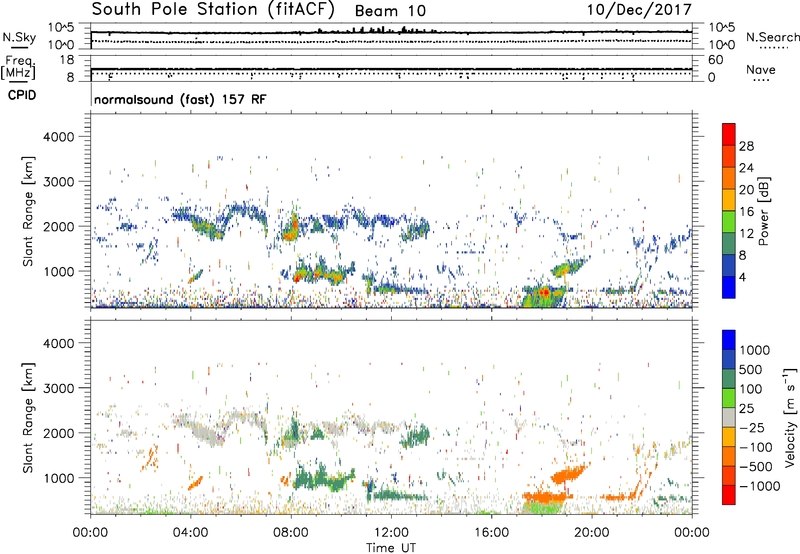Image resolution: width=800 pixels, height=554 pixels.
Task: Click the 'Nave' legend label
Action: coord(761,69)
